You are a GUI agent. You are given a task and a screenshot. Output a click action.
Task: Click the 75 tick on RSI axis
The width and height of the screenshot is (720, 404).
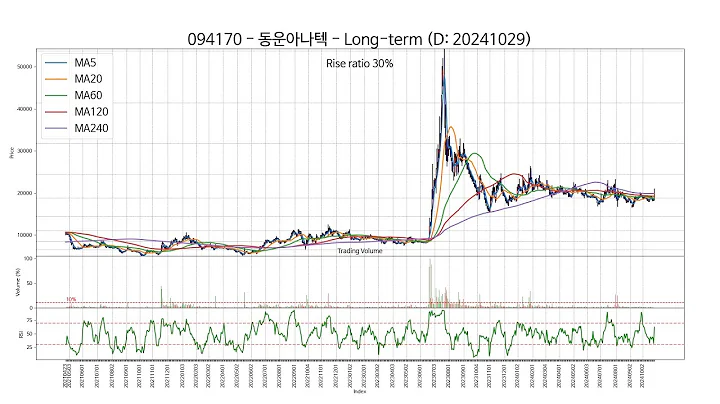click(30, 320)
